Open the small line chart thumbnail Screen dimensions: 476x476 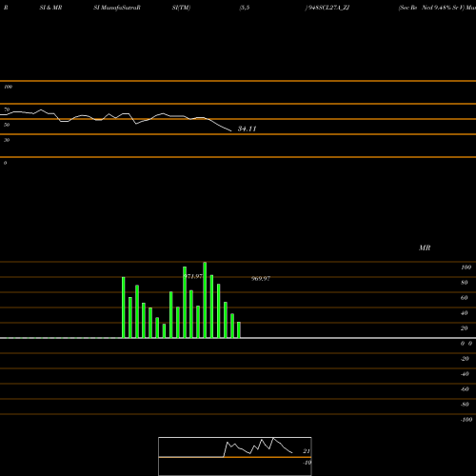pos(235,456)
